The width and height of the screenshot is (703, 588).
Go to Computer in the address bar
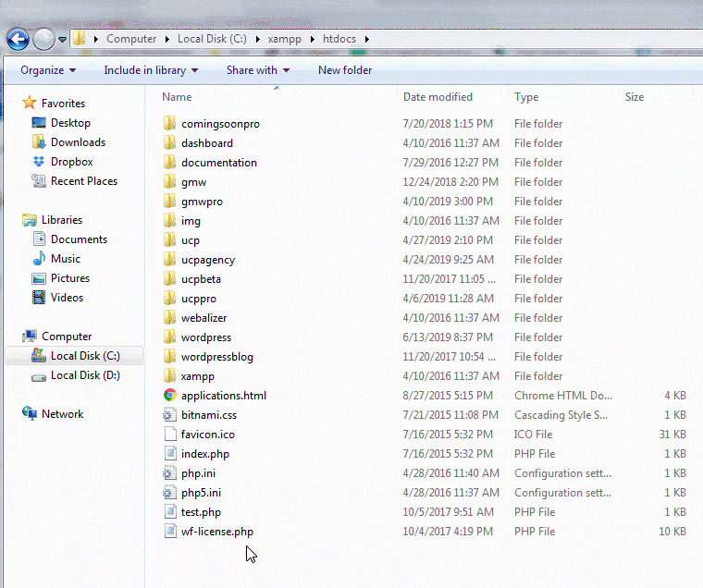131,39
